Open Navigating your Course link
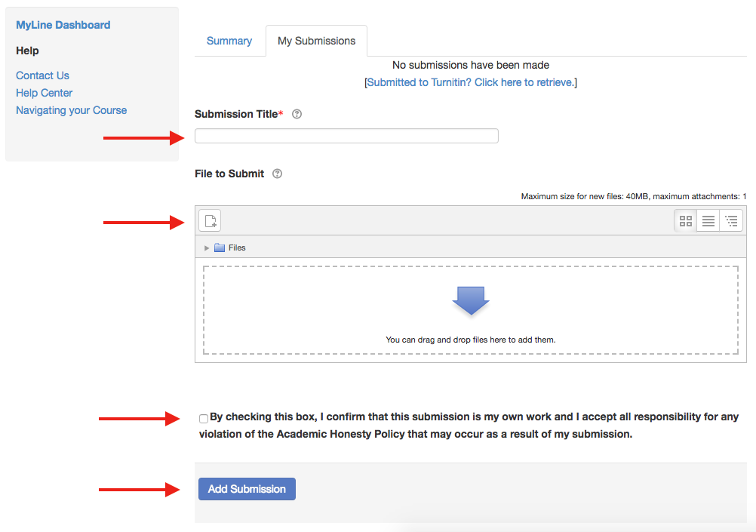The width and height of the screenshot is (756, 532). point(72,110)
